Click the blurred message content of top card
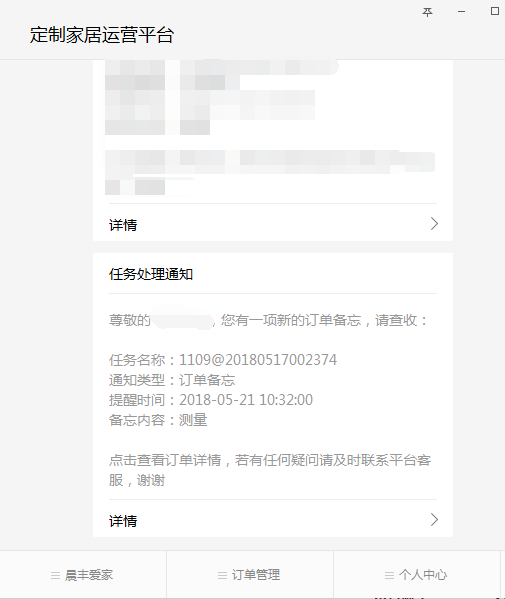505x599 pixels. pyautogui.click(x=270, y=127)
